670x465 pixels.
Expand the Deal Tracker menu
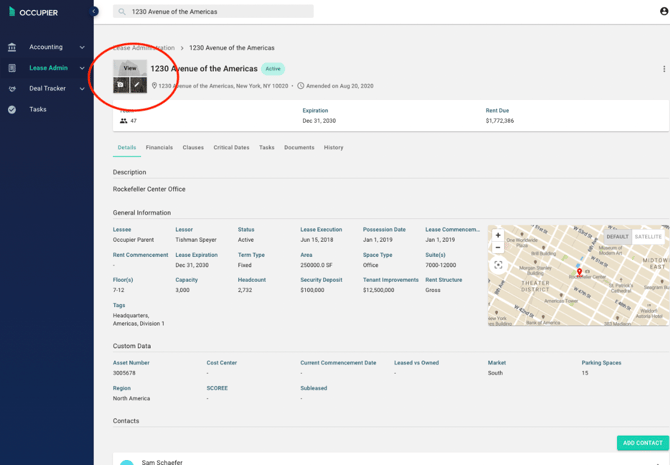pyautogui.click(x=82, y=89)
